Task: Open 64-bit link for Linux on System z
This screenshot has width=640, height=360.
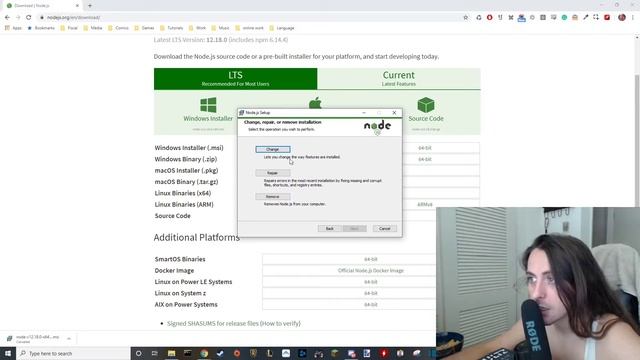Action: click(x=371, y=293)
